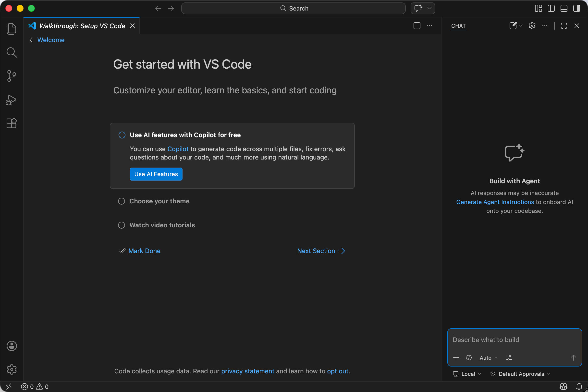Open chat settings gear icon

coord(532,26)
